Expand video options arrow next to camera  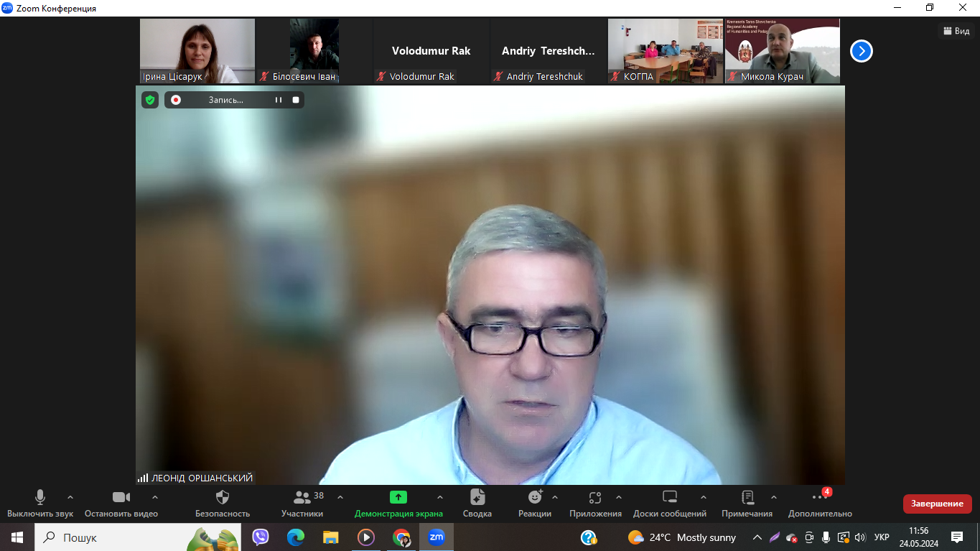(x=155, y=497)
